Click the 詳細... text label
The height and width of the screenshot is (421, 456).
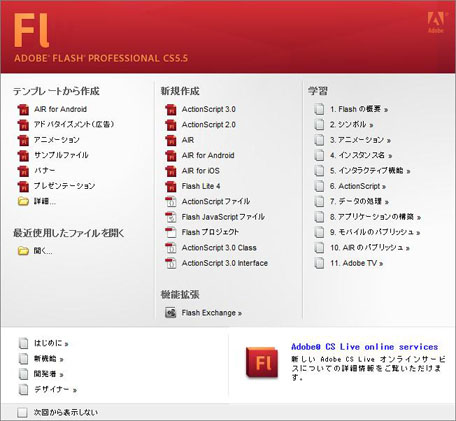(x=45, y=201)
